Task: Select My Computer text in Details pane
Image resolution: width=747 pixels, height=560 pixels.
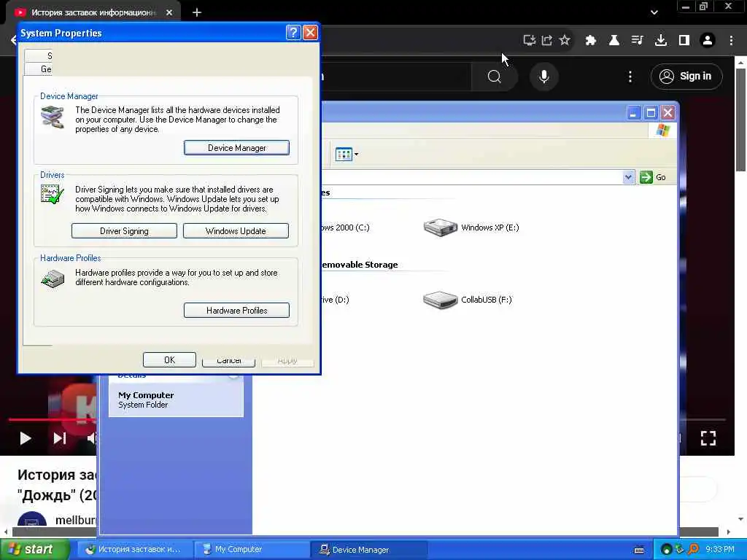Action: tap(146, 395)
